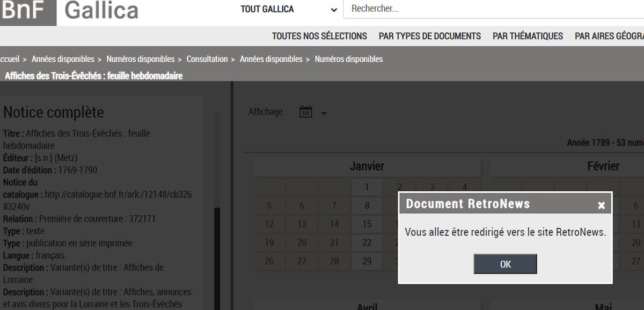Open TOUTES NOS SÉLECTIONS menu

pyautogui.click(x=319, y=36)
